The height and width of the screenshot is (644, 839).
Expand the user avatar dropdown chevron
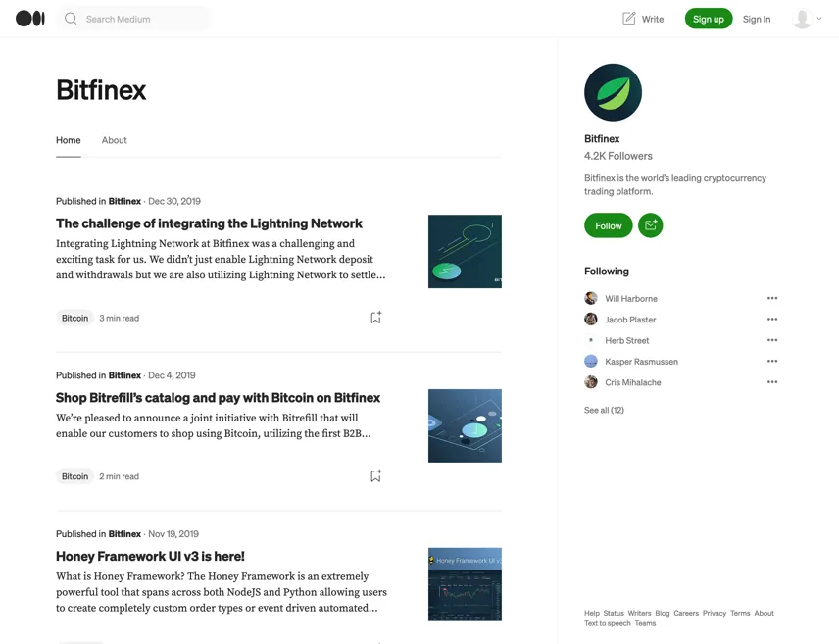819,19
